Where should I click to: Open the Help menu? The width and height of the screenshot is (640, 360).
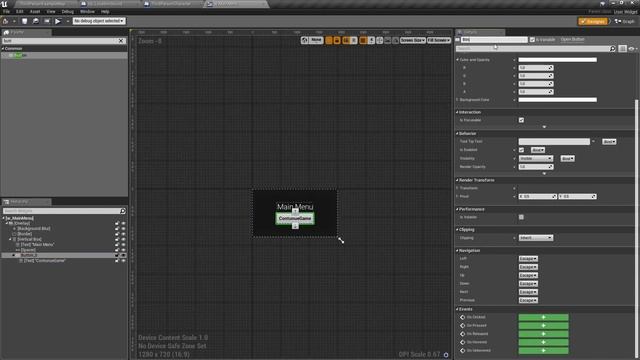click(x=105, y=11)
